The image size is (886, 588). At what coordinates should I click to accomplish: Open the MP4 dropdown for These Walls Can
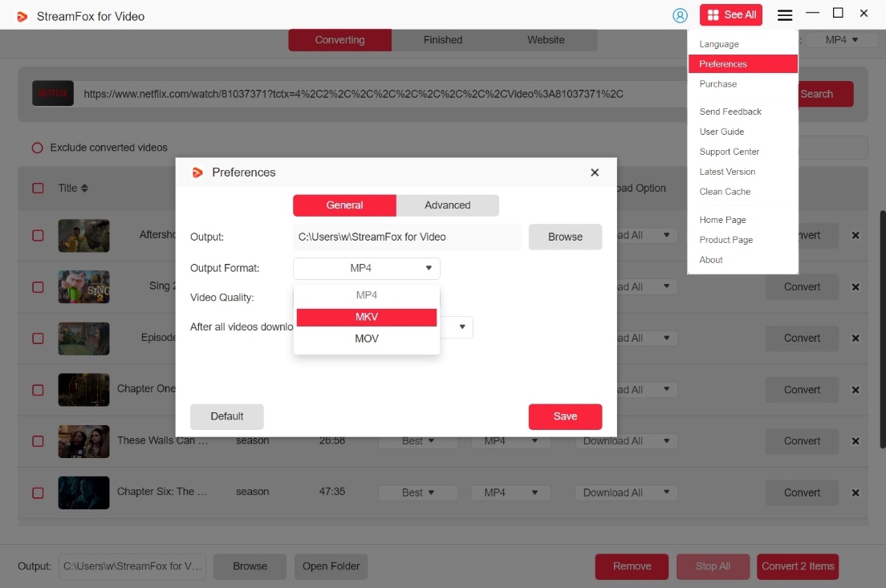(x=510, y=441)
